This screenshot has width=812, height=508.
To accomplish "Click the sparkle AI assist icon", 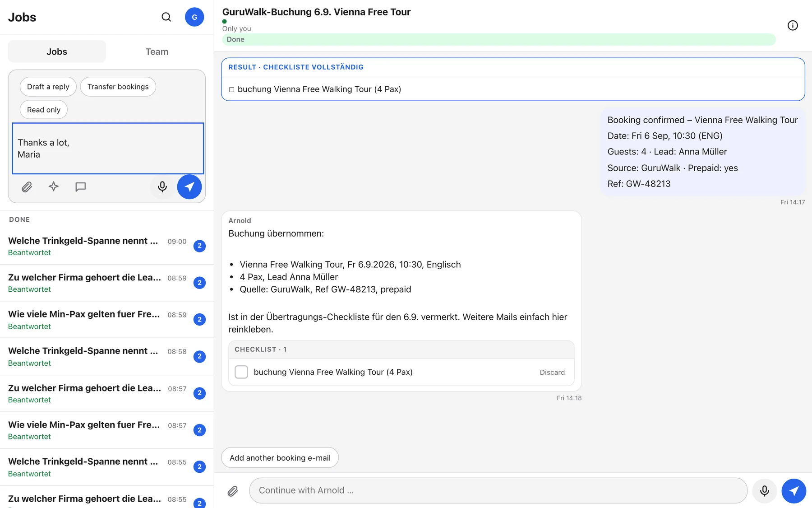I will (x=54, y=186).
